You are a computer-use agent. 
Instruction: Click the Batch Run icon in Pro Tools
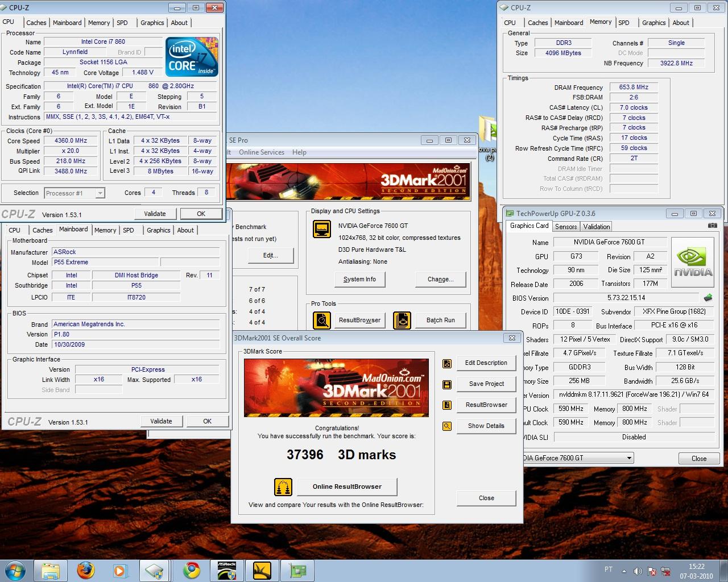coord(402,320)
